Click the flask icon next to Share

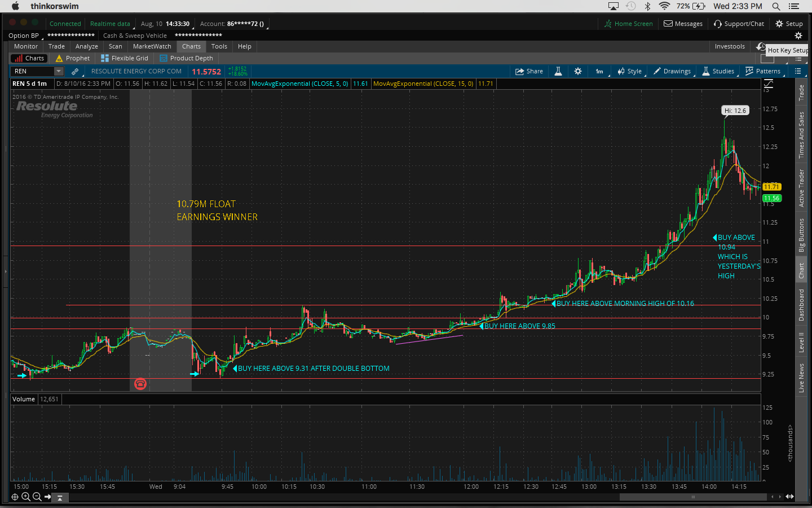click(x=558, y=71)
